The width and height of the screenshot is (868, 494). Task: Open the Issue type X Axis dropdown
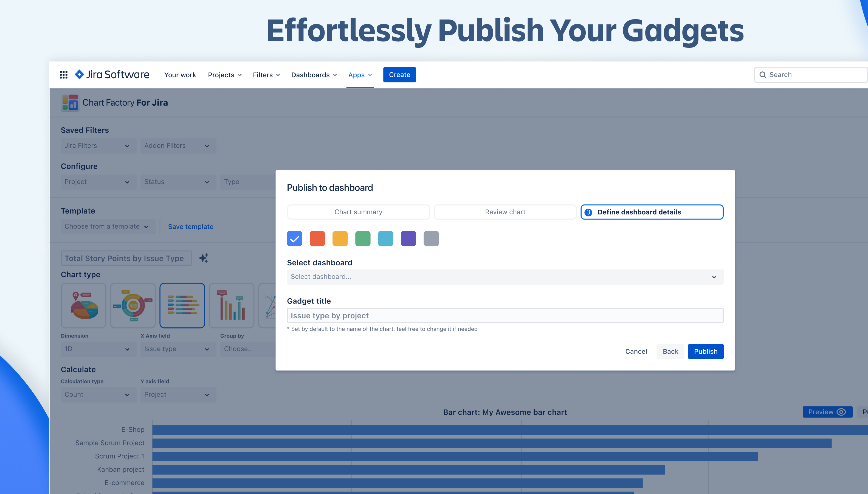pos(178,349)
